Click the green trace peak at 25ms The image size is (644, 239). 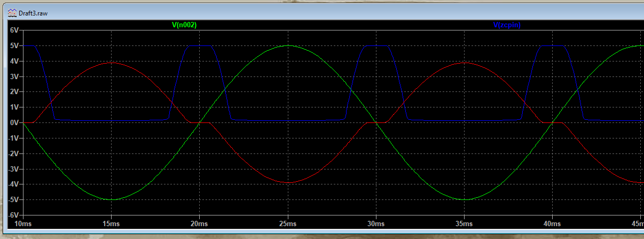(288, 45)
